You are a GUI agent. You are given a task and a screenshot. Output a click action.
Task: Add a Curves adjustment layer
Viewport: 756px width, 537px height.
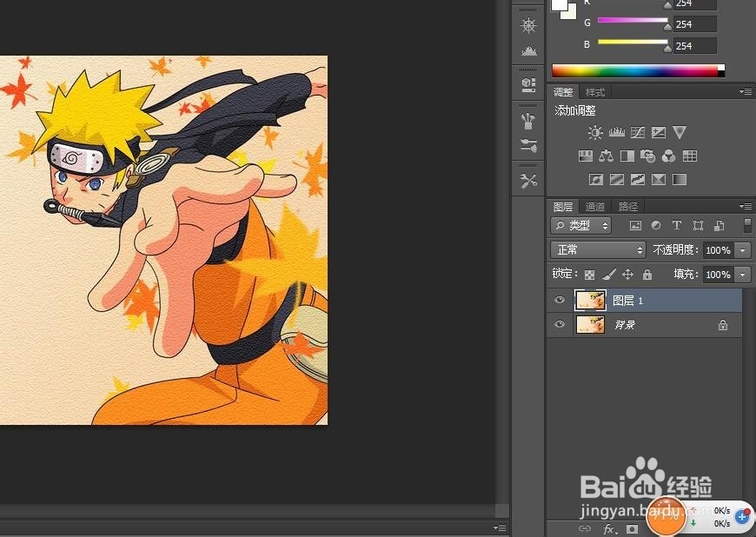coord(638,132)
